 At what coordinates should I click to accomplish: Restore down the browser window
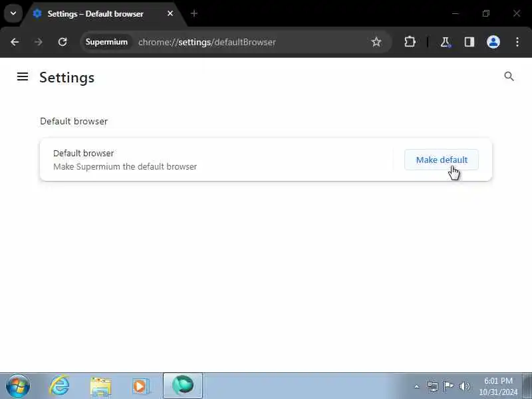coord(486,13)
